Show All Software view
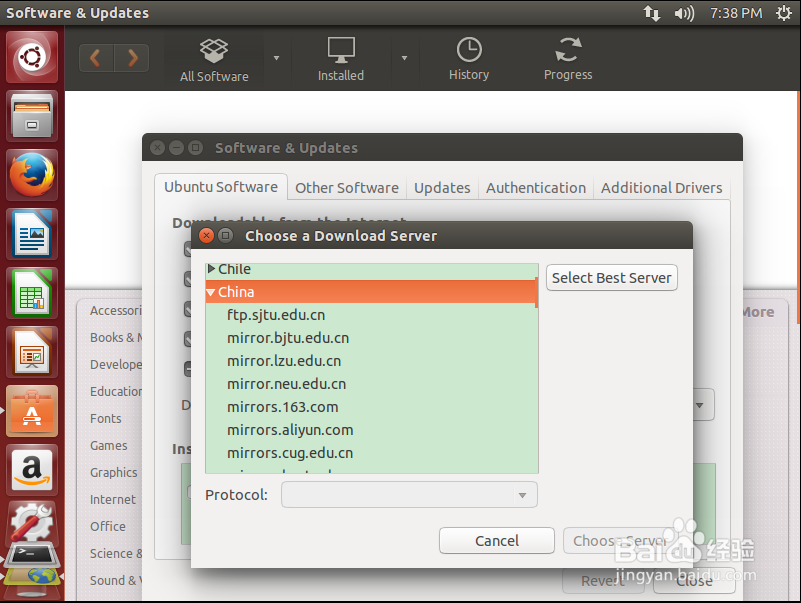801x603 pixels. click(x=214, y=60)
